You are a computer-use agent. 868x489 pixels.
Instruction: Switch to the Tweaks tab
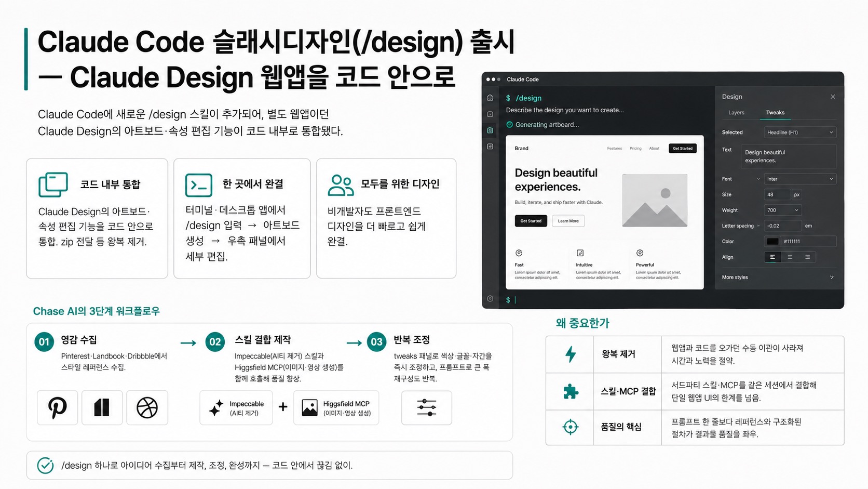775,113
